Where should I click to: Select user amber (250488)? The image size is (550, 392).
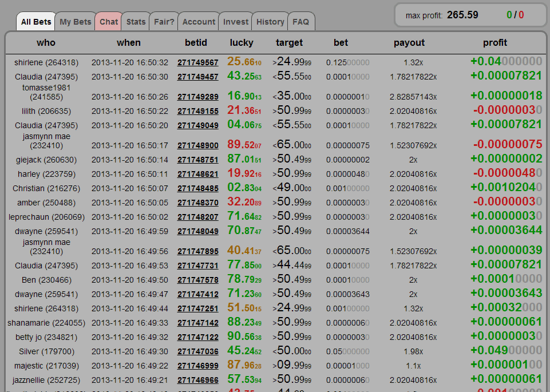pyautogui.click(x=46, y=203)
